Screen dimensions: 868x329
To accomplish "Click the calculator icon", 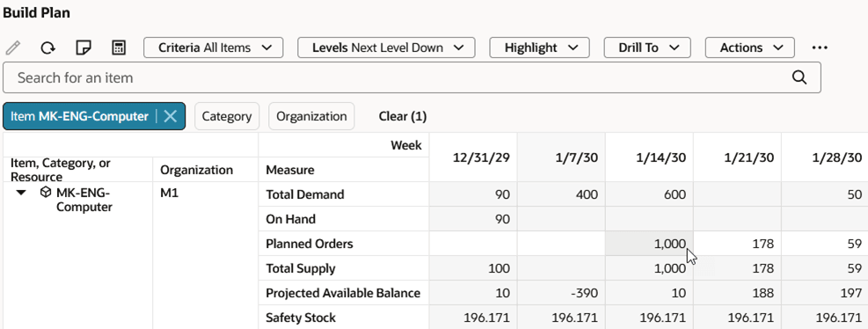I will click(119, 48).
